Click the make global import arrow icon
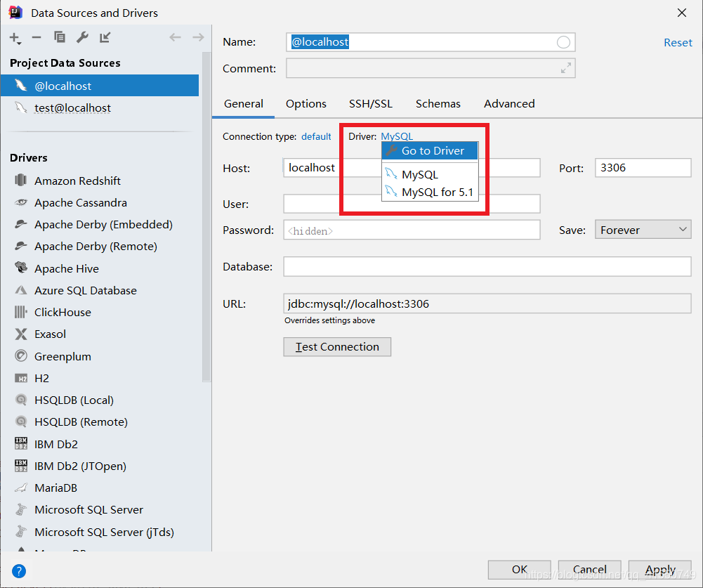 105,37
